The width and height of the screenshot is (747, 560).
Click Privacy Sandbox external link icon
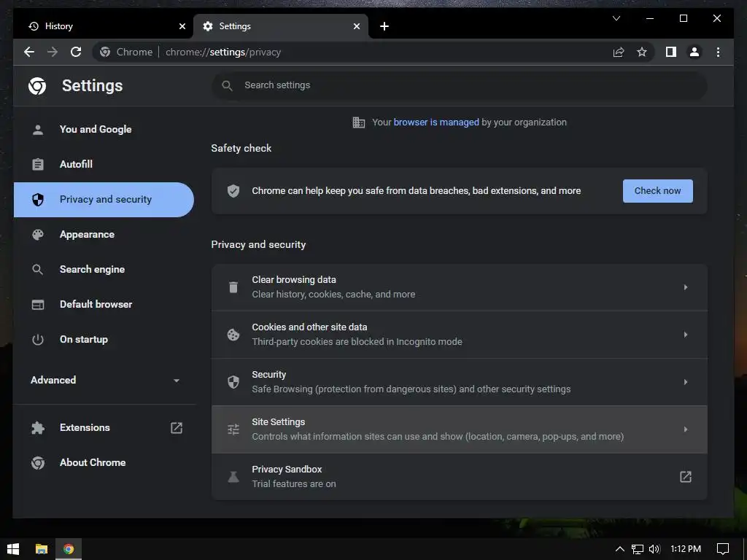coord(686,477)
